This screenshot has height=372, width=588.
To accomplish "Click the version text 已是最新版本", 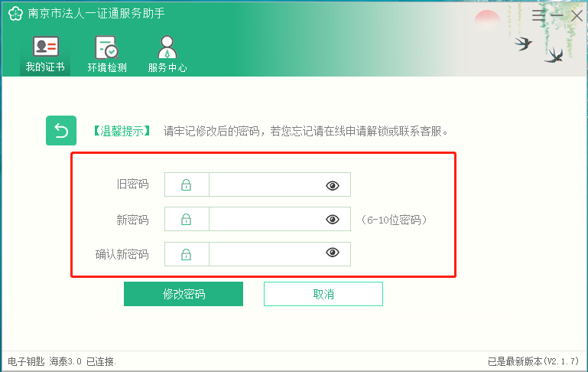I will (515, 361).
